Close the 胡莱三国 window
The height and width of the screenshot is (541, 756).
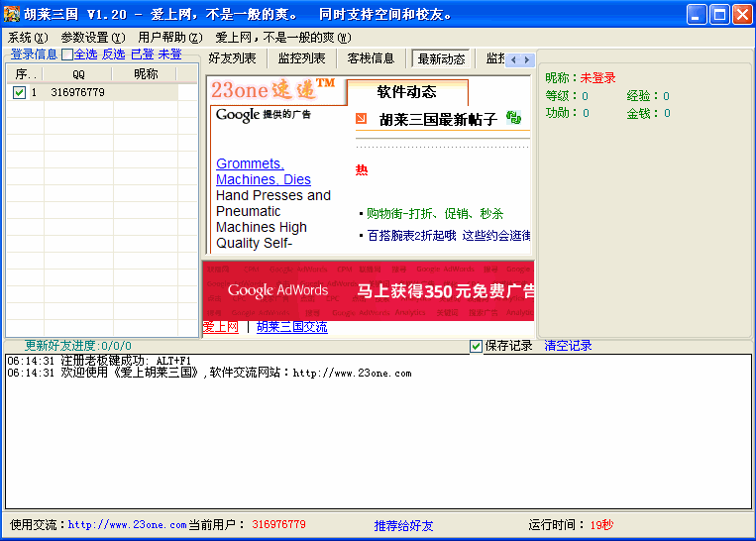pyautogui.click(x=742, y=15)
